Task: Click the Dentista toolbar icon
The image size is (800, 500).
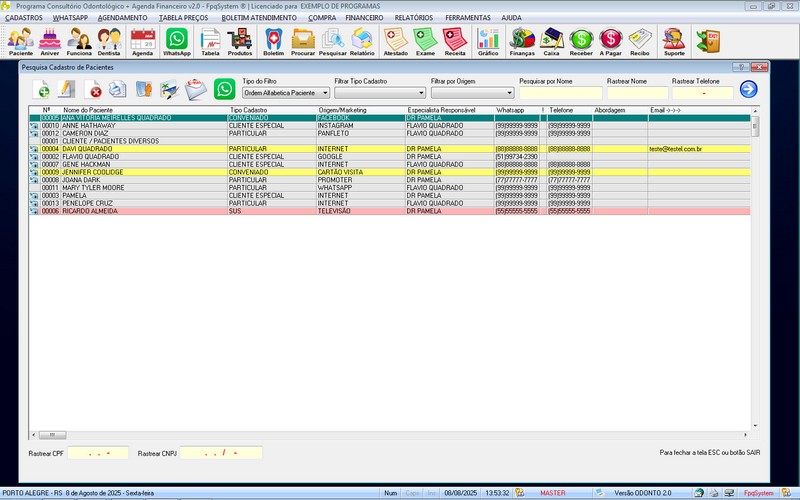Action: coord(109,40)
